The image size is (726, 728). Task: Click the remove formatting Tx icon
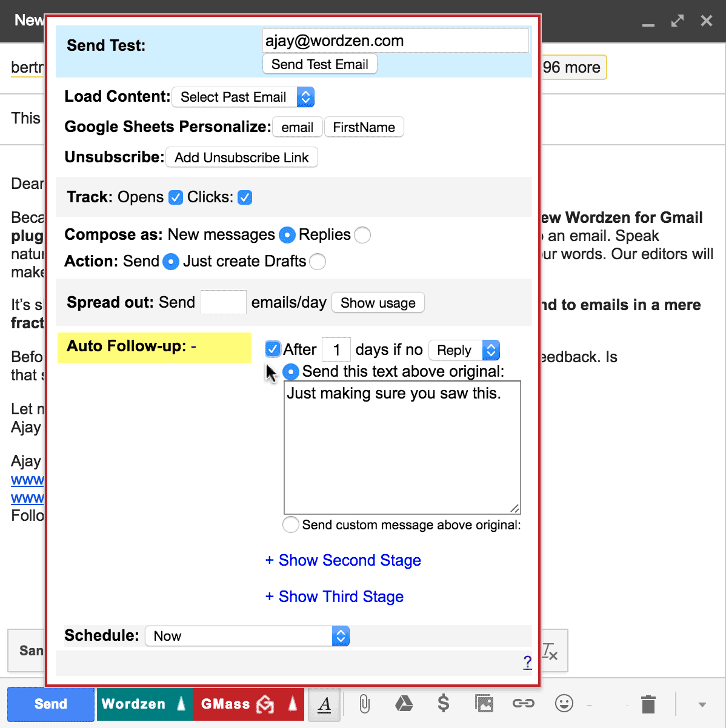click(550, 652)
